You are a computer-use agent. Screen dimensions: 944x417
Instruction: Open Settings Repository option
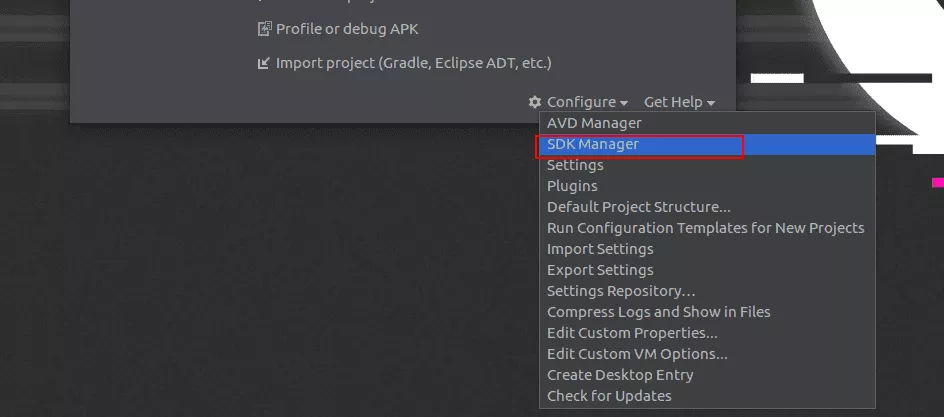click(x=621, y=291)
